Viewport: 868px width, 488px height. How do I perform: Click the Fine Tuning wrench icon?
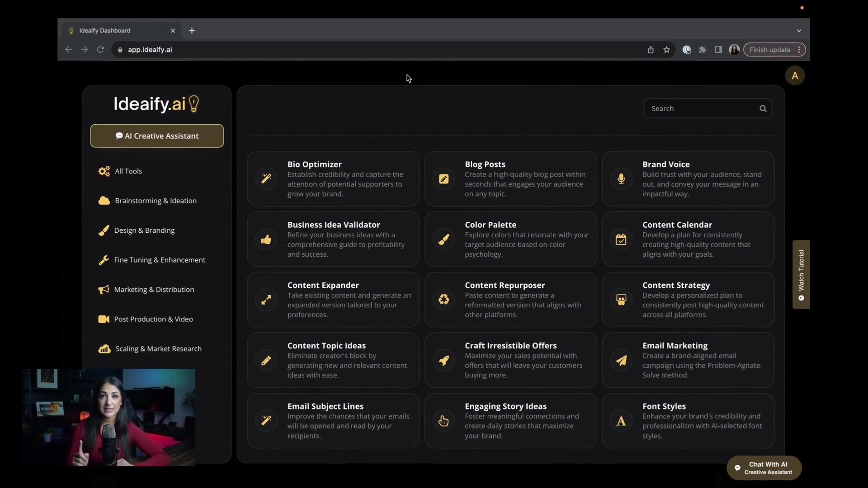tap(104, 260)
